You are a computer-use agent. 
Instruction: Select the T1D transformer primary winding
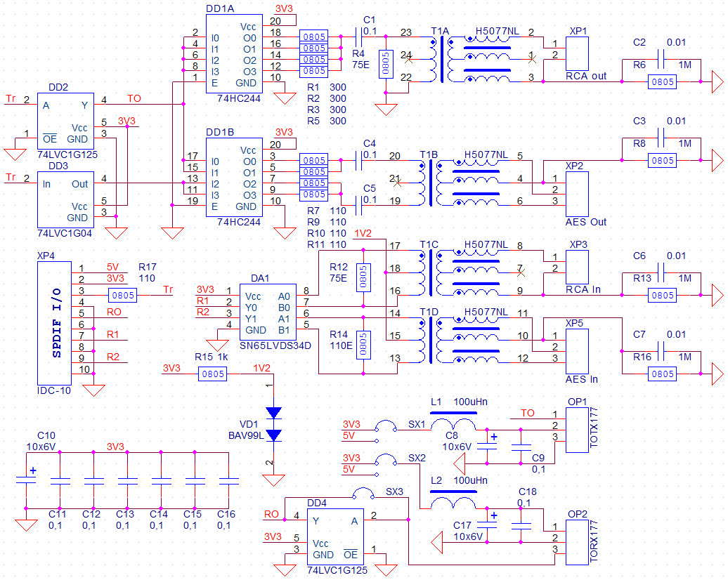pyautogui.click(x=422, y=340)
